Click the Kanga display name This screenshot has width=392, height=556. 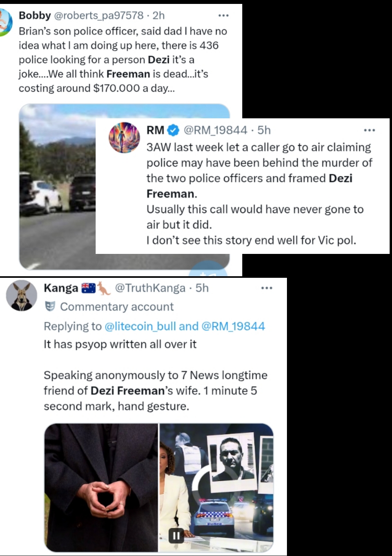(61, 288)
